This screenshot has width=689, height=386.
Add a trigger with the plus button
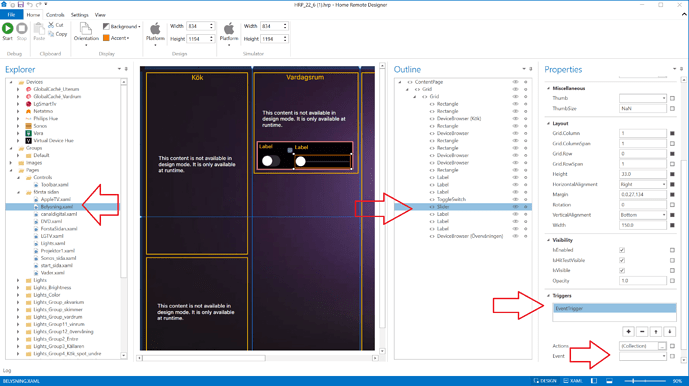pyautogui.click(x=628, y=331)
